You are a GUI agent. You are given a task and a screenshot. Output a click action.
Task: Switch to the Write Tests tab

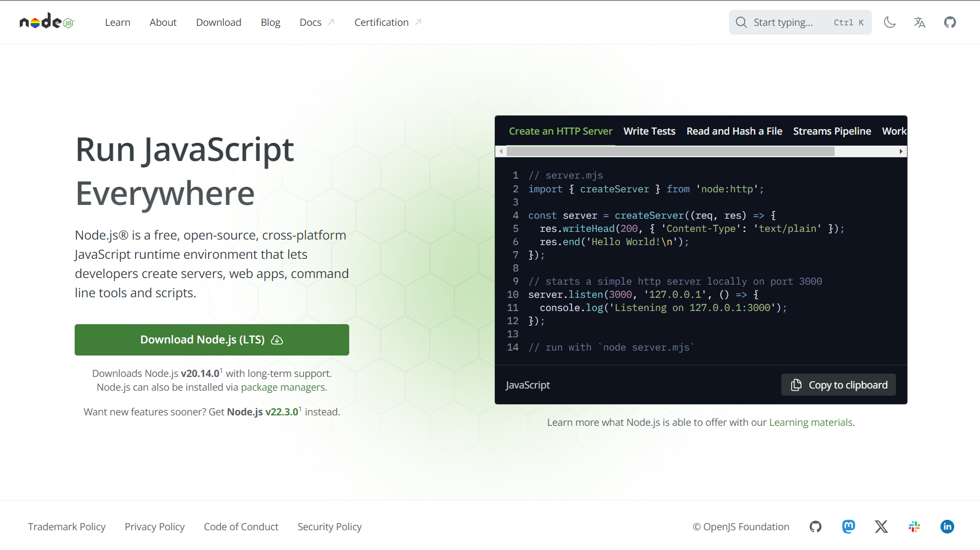coord(649,131)
